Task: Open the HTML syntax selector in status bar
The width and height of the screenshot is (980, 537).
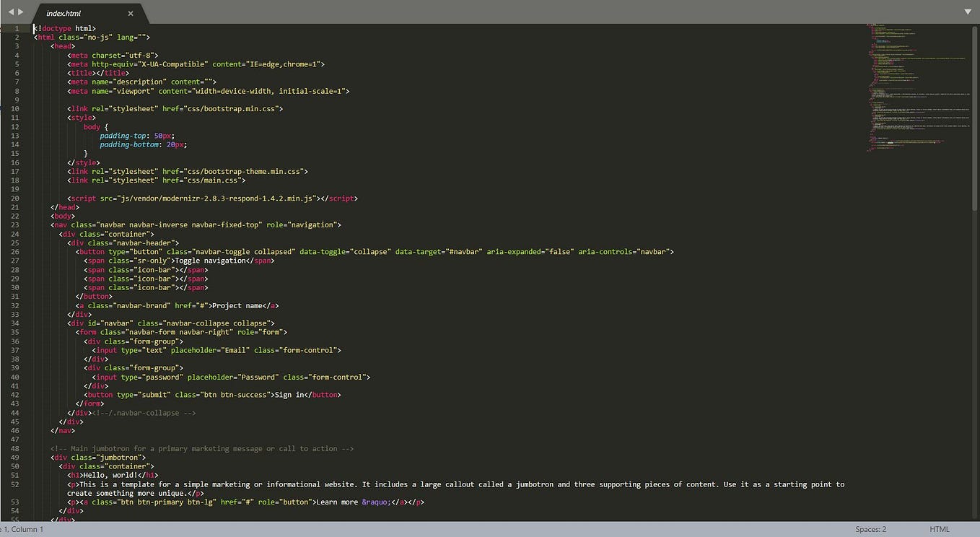Action: click(x=940, y=529)
